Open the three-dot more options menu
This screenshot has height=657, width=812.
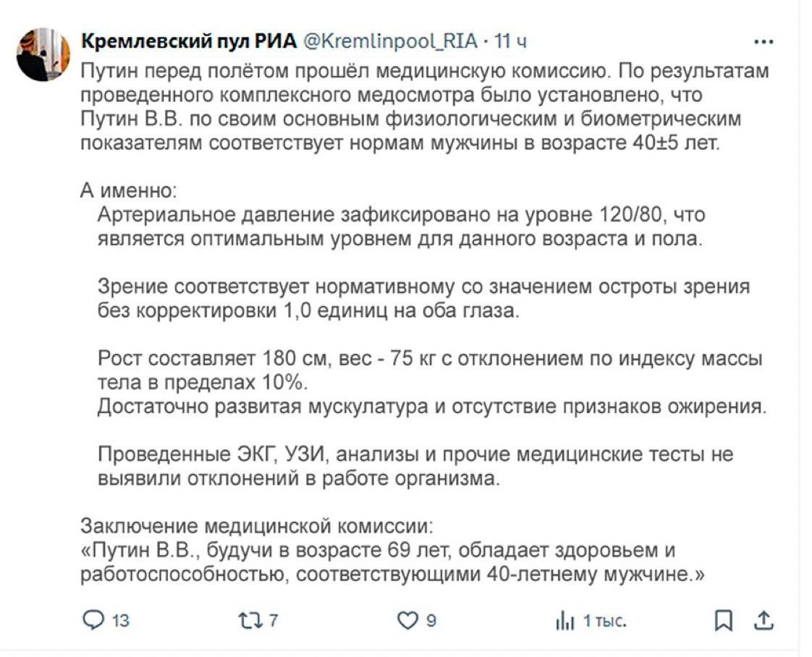pyautogui.click(x=764, y=42)
